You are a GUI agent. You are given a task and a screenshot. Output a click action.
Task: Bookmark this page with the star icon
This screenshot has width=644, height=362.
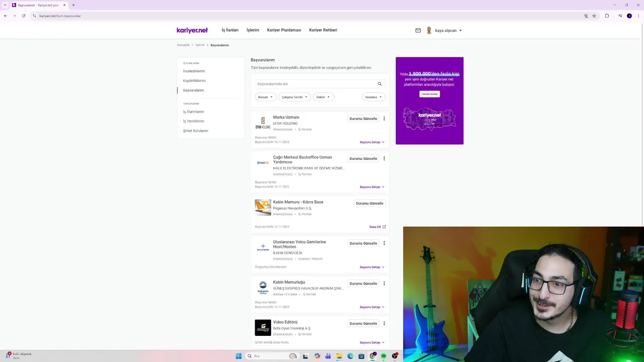[594, 16]
